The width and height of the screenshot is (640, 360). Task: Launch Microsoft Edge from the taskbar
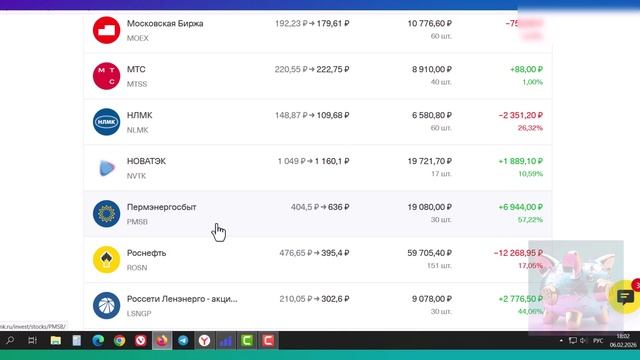click(98, 340)
